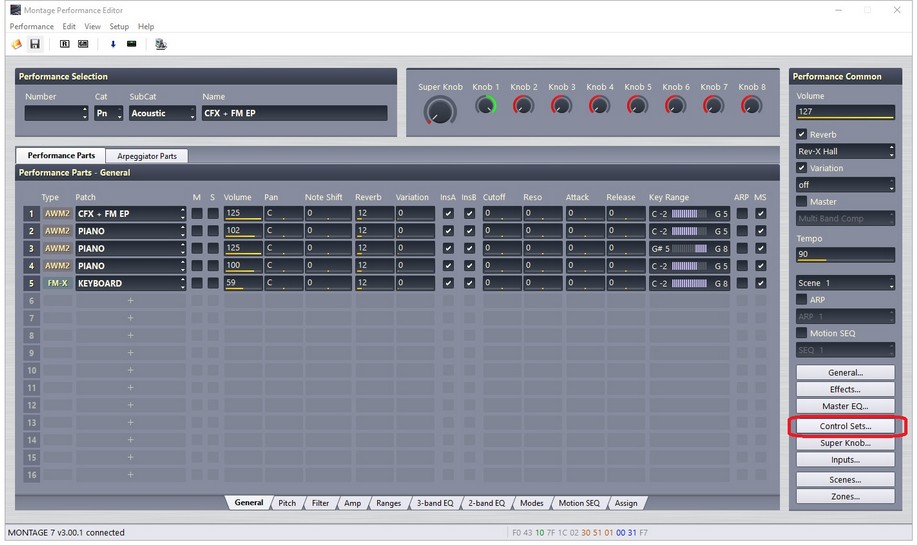Click the Montage app icon in title bar

15,10
